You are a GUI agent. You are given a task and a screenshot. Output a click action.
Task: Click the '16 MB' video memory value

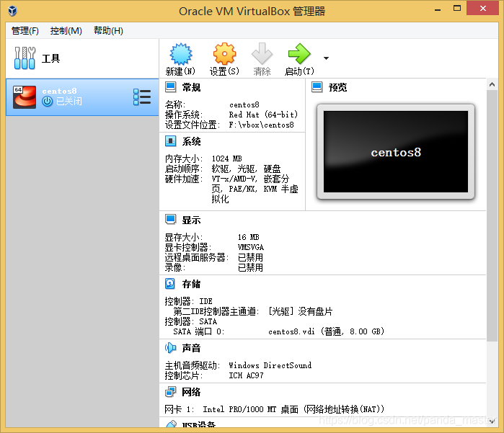pyautogui.click(x=249, y=237)
